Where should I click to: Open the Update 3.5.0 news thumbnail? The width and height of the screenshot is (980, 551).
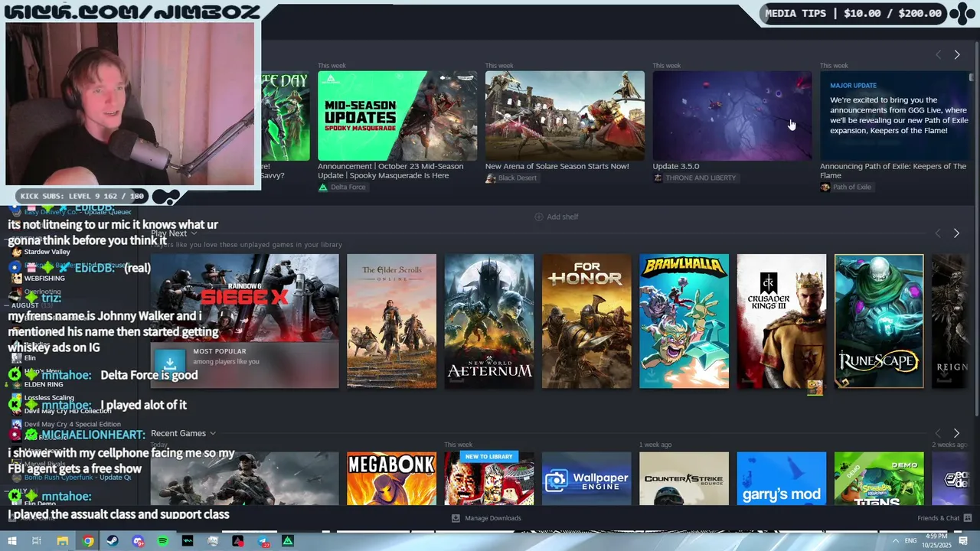tap(732, 116)
